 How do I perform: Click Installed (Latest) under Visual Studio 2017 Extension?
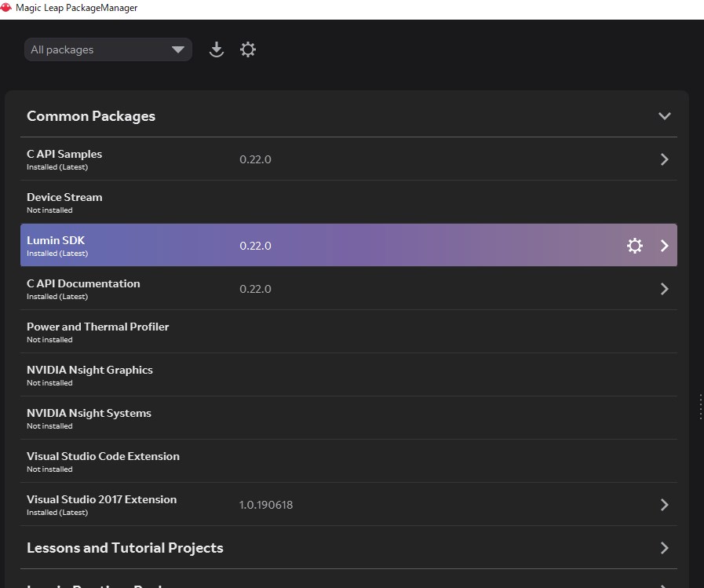pyautogui.click(x=57, y=513)
